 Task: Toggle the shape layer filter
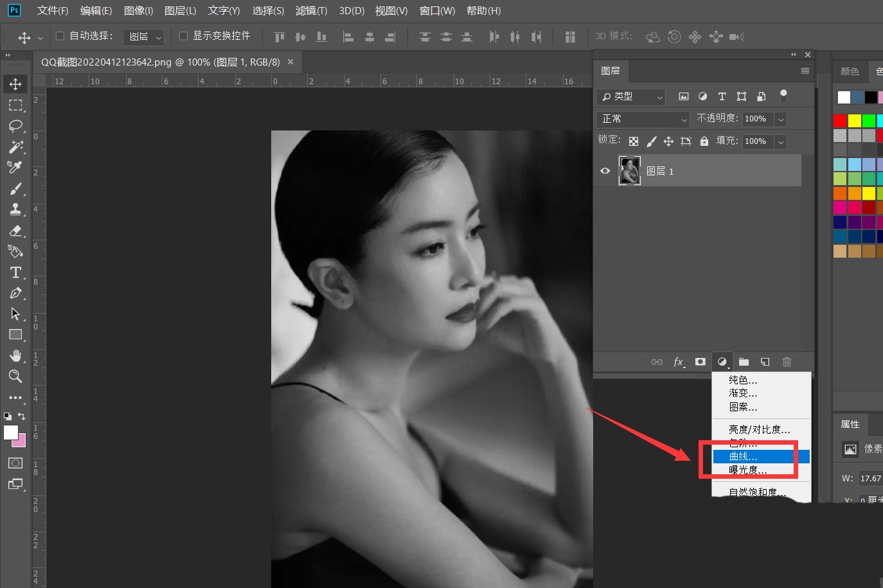(742, 96)
